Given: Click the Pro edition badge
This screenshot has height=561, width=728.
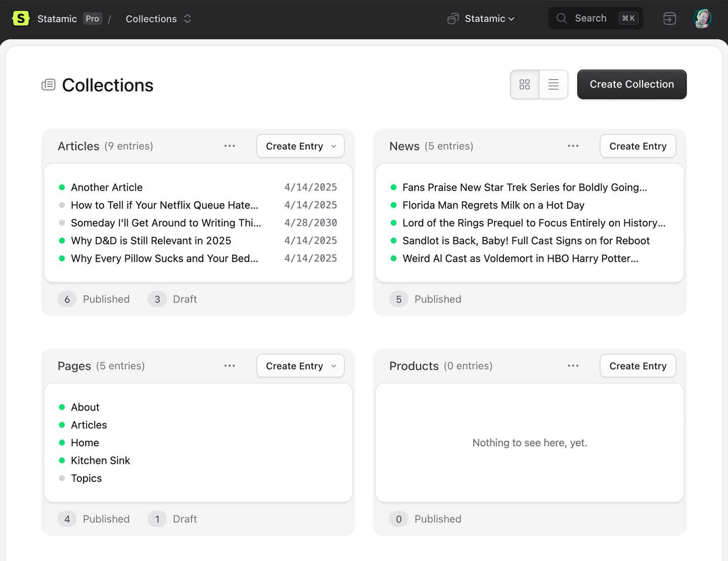Looking at the screenshot, I should coord(93,19).
